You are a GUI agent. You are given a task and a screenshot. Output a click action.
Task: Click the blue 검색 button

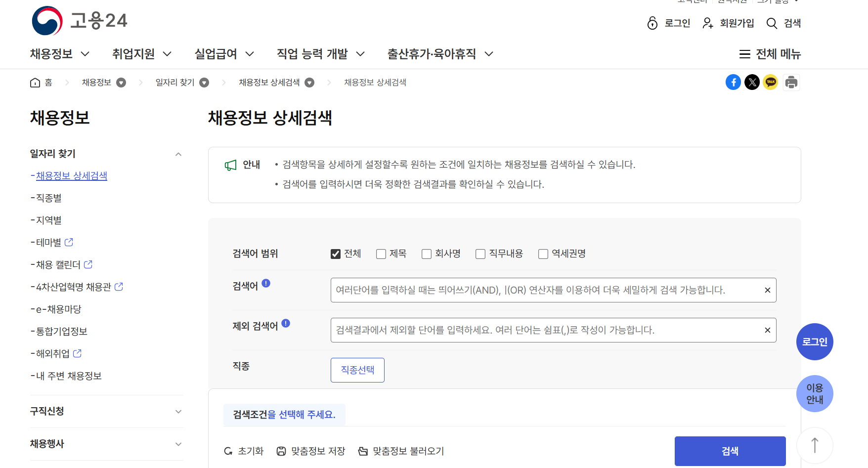click(730, 451)
